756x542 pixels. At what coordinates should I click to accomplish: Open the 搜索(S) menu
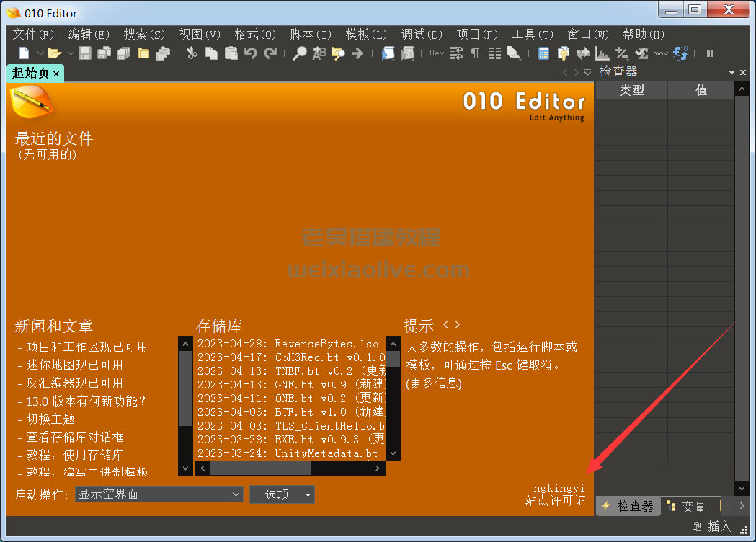pos(144,35)
